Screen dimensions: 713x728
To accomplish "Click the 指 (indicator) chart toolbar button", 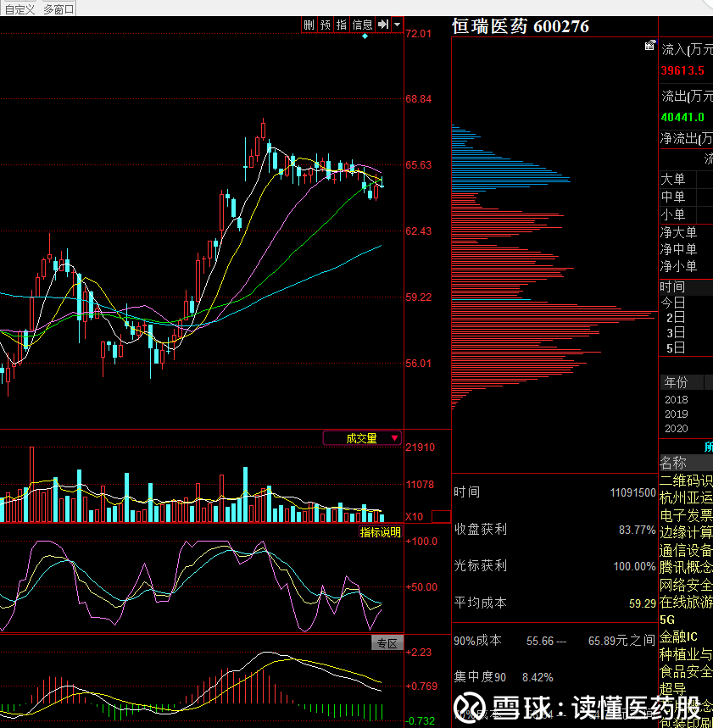I will click(x=342, y=25).
